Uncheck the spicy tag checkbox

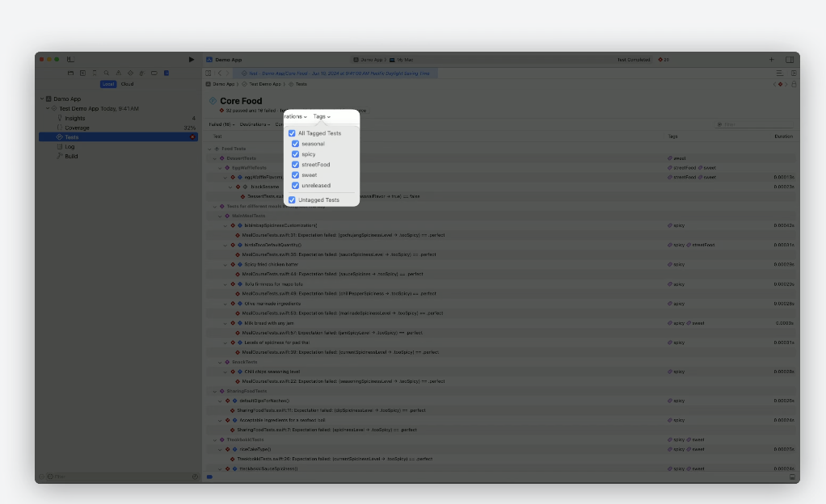(x=296, y=154)
